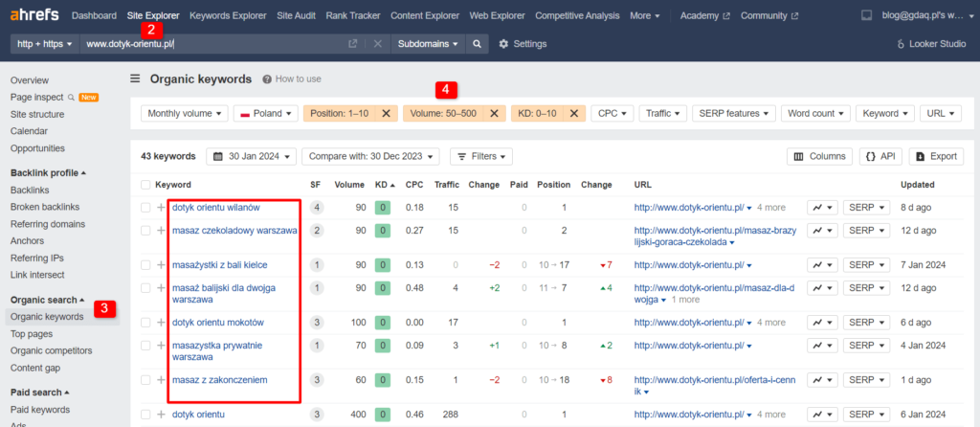
Task: Click the domain URL input field
Action: 211,44
